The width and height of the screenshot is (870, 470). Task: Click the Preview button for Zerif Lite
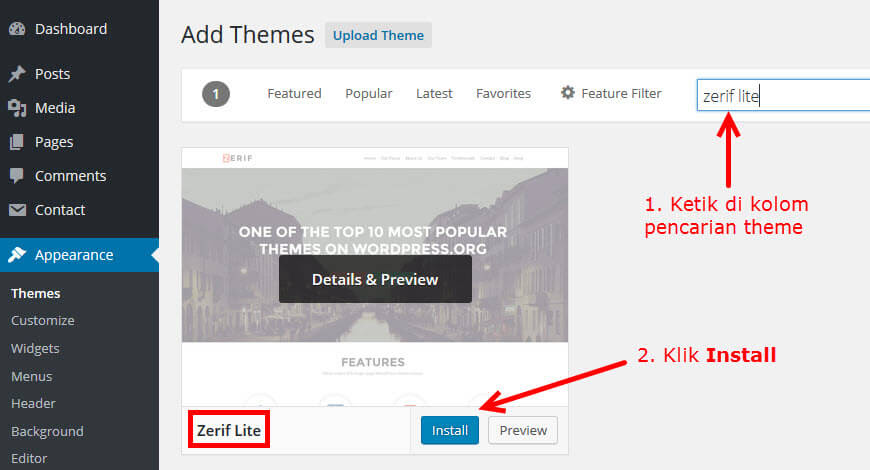pyautogui.click(x=523, y=430)
